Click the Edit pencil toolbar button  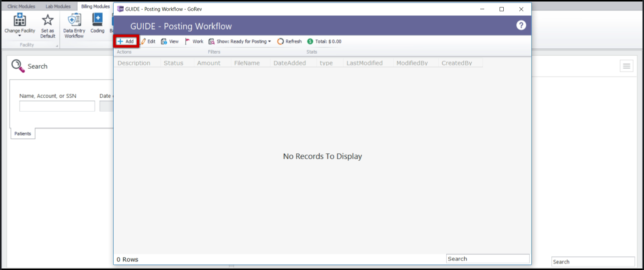coord(148,42)
